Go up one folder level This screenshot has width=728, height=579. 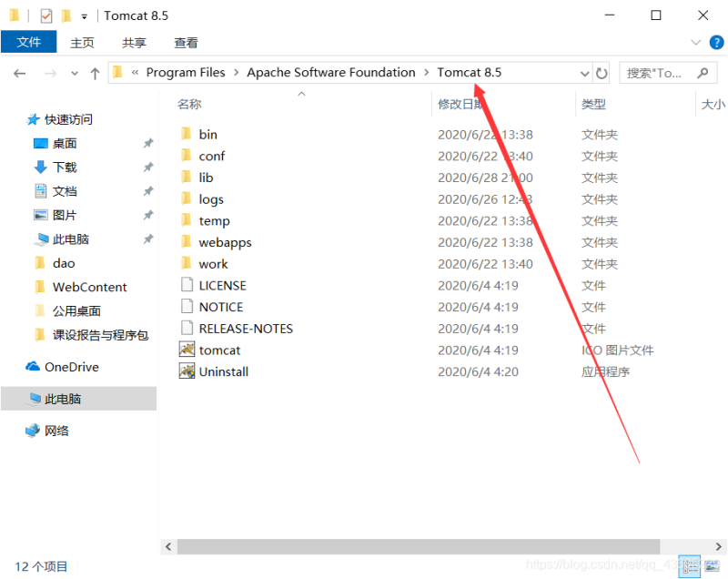96,73
